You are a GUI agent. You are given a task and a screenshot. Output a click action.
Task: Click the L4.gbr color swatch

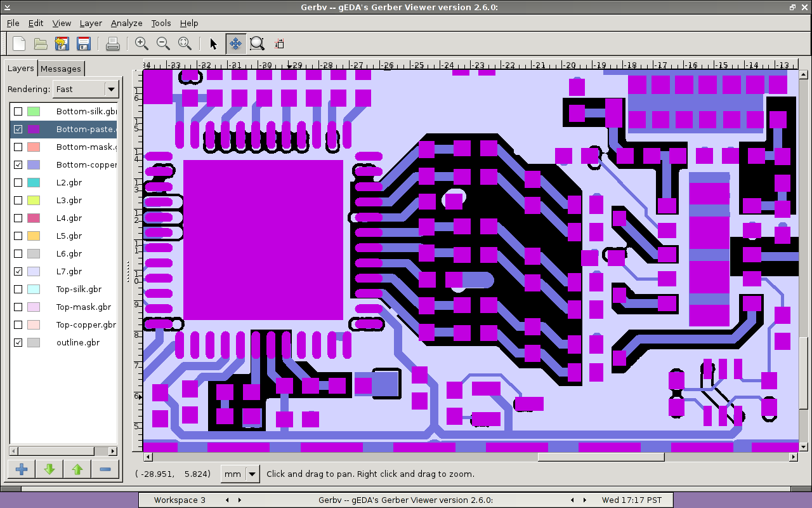(34, 218)
